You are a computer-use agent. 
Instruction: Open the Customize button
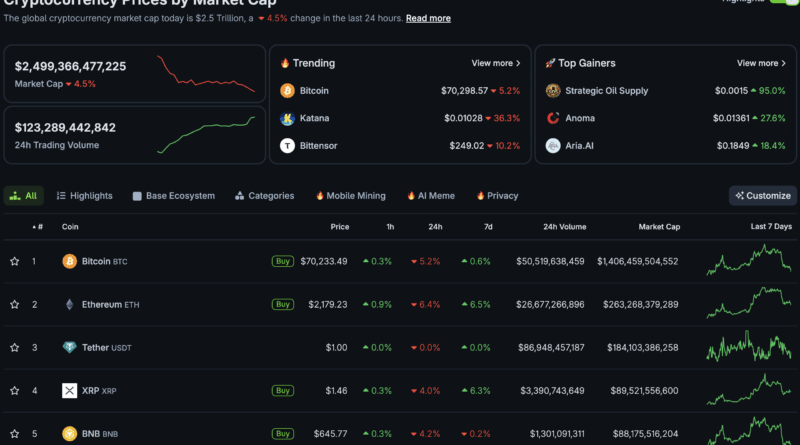pos(763,196)
